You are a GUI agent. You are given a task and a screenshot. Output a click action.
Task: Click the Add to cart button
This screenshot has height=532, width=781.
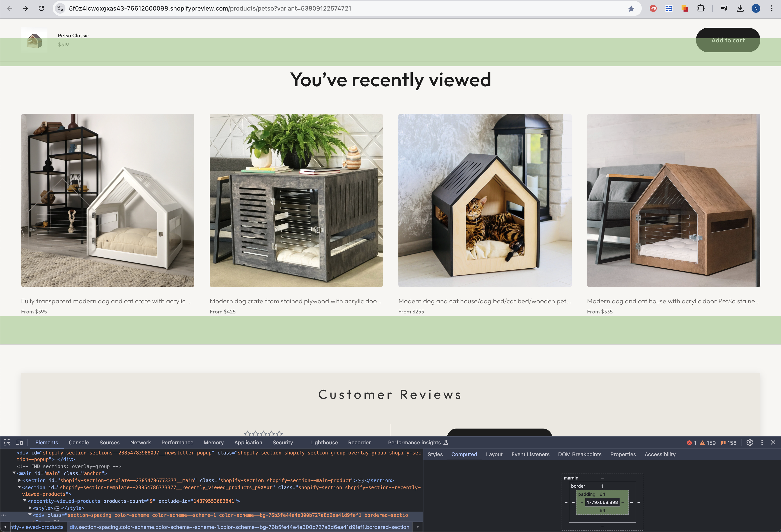(x=728, y=40)
